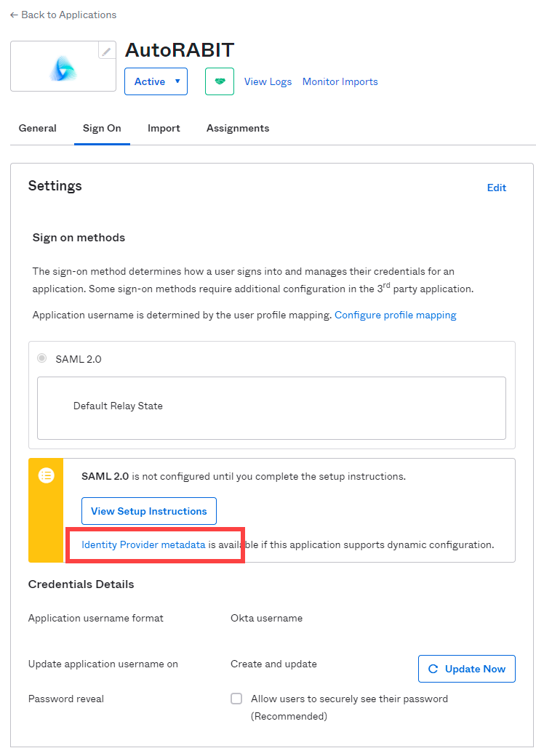Click Monitor Imports link
Viewport: 536px width, 756px height.
click(x=340, y=81)
